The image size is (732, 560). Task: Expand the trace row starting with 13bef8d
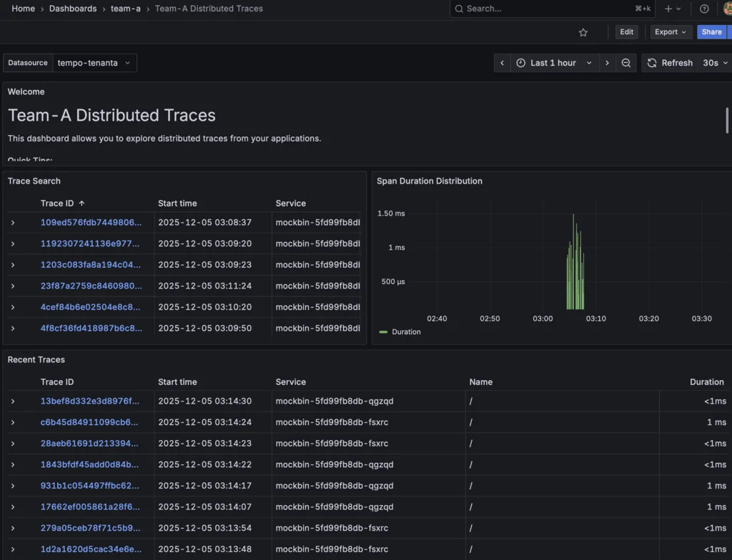coord(12,401)
